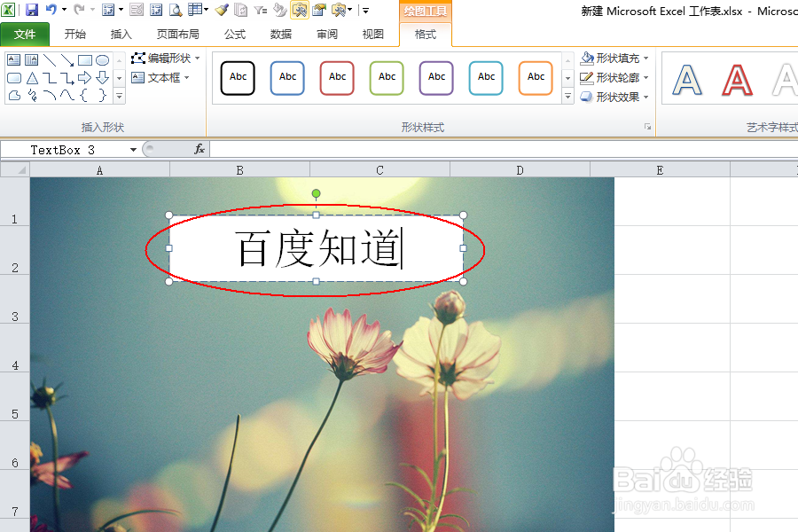
Task: Select the 格式 drawing tools tab
Action: coord(426,34)
